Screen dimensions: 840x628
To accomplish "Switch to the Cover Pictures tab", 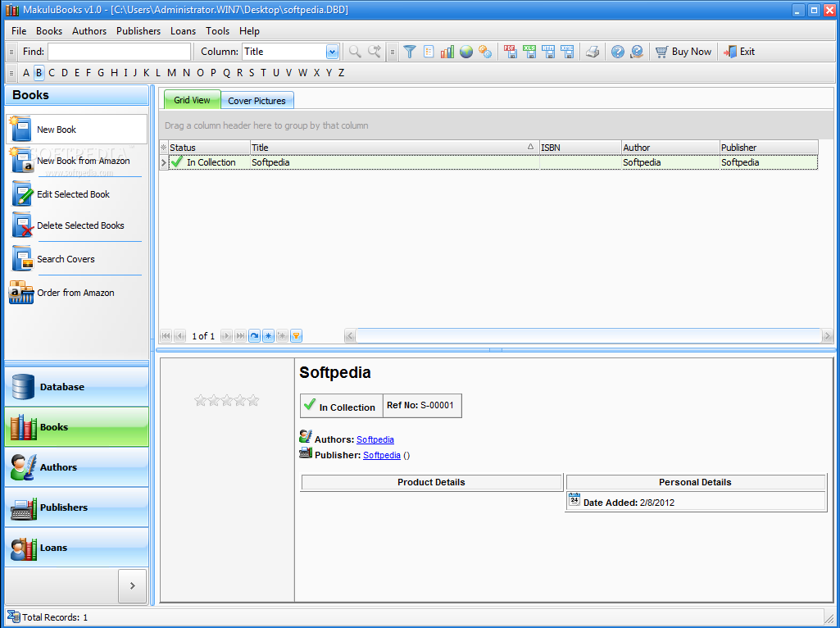I will (x=257, y=101).
